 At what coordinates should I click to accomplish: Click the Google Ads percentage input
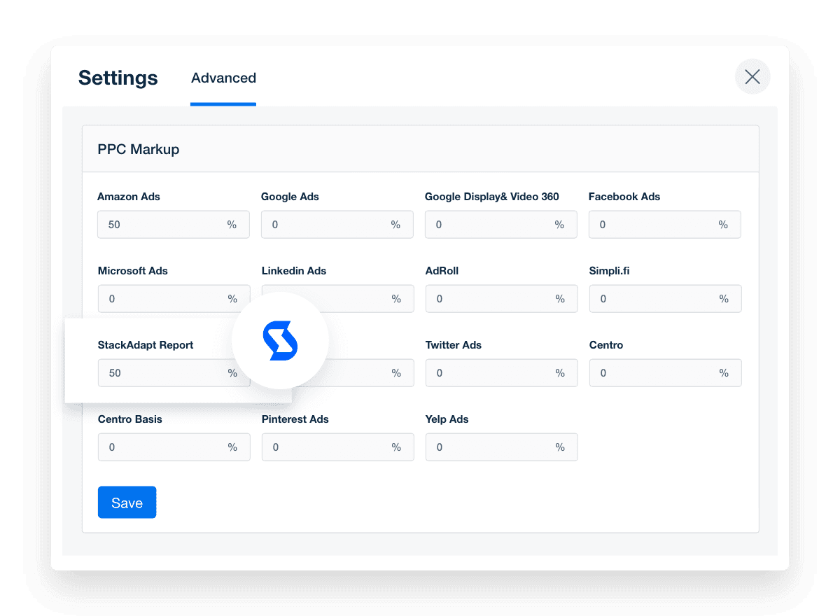(337, 224)
